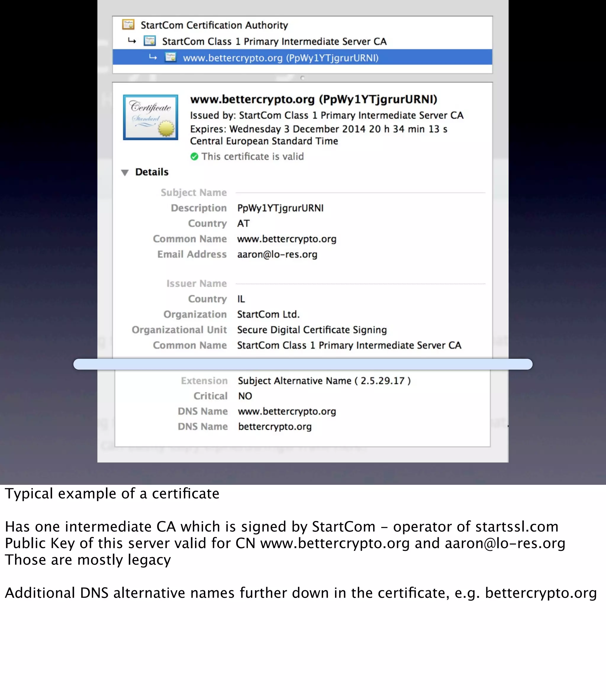
Task: Click the www.bettercrypto.org certificate icon in chain
Action: point(171,57)
